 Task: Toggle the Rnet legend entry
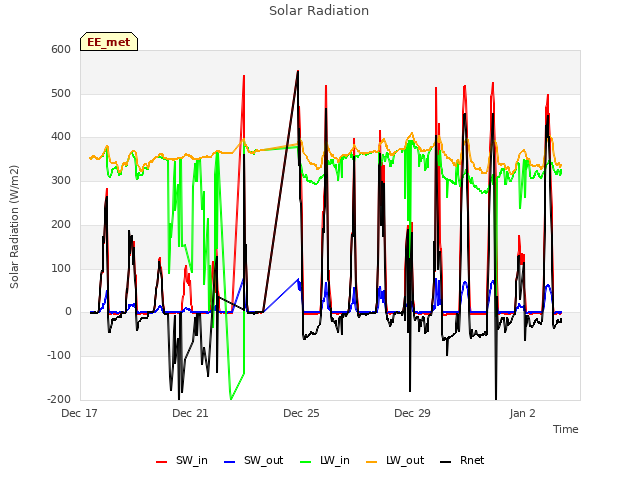point(462,460)
